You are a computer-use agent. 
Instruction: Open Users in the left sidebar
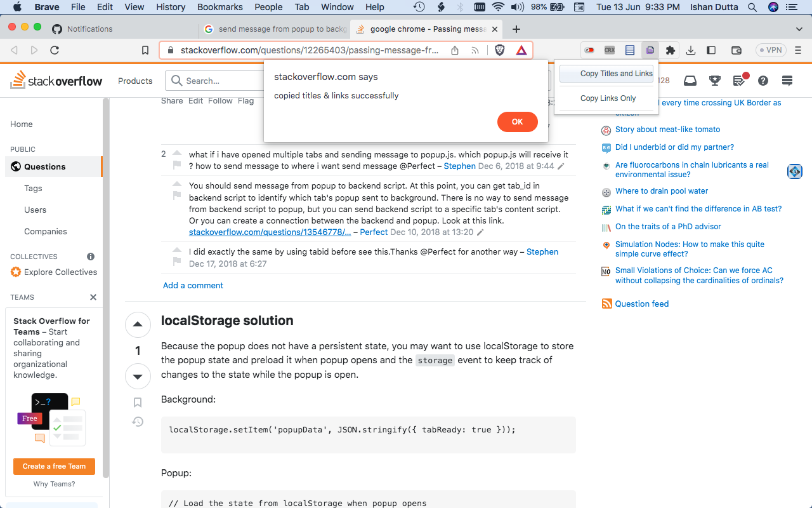pos(36,210)
